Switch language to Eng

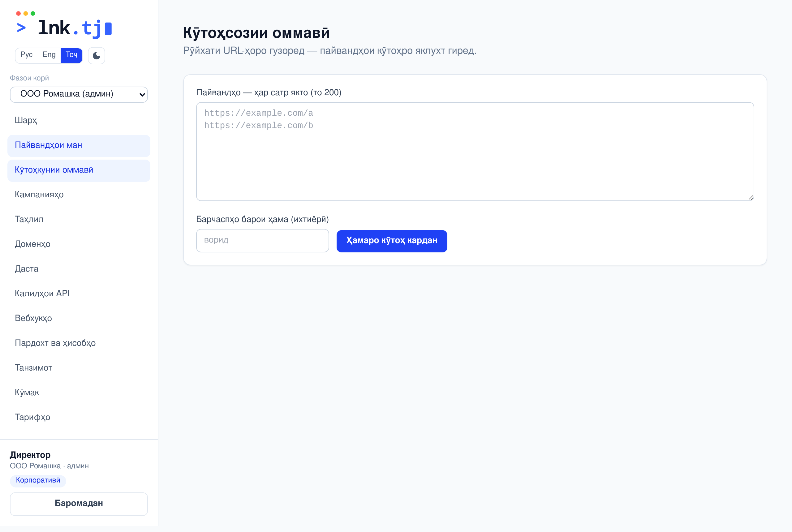(x=49, y=55)
